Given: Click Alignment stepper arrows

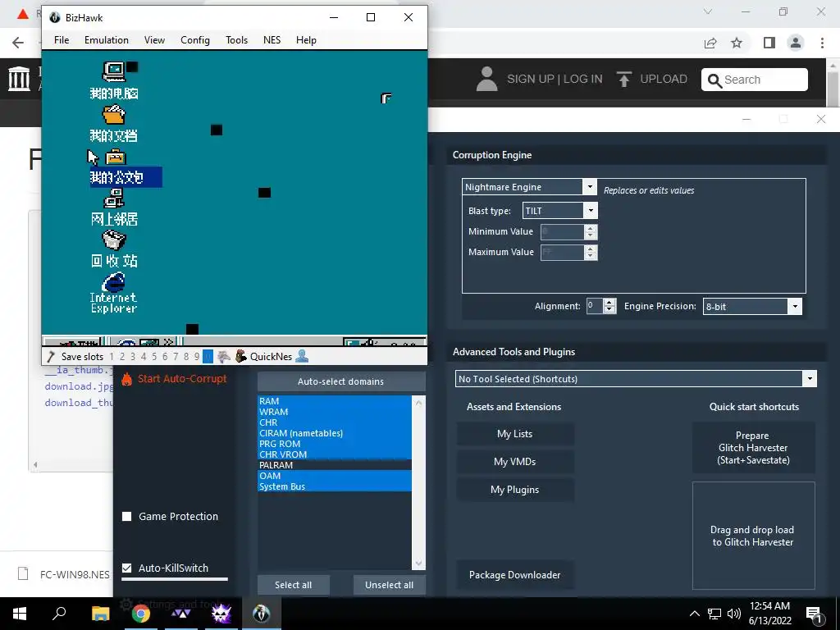Looking at the screenshot, I should (x=609, y=306).
